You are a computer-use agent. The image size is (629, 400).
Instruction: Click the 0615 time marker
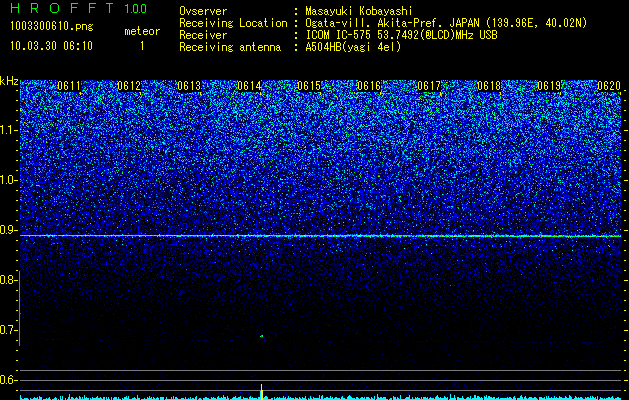coord(309,86)
